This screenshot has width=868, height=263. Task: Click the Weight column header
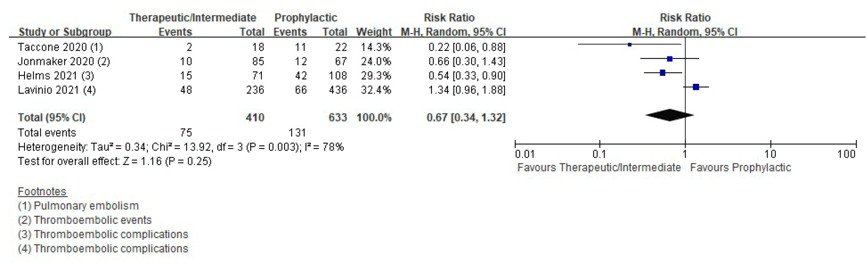click(x=374, y=32)
